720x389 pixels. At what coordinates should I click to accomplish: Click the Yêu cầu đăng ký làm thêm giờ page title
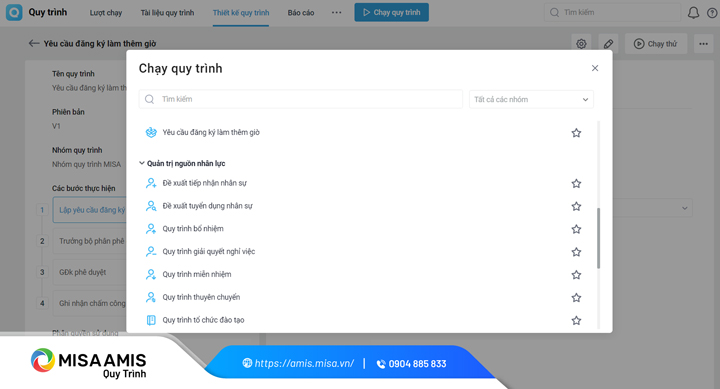tap(100, 44)
